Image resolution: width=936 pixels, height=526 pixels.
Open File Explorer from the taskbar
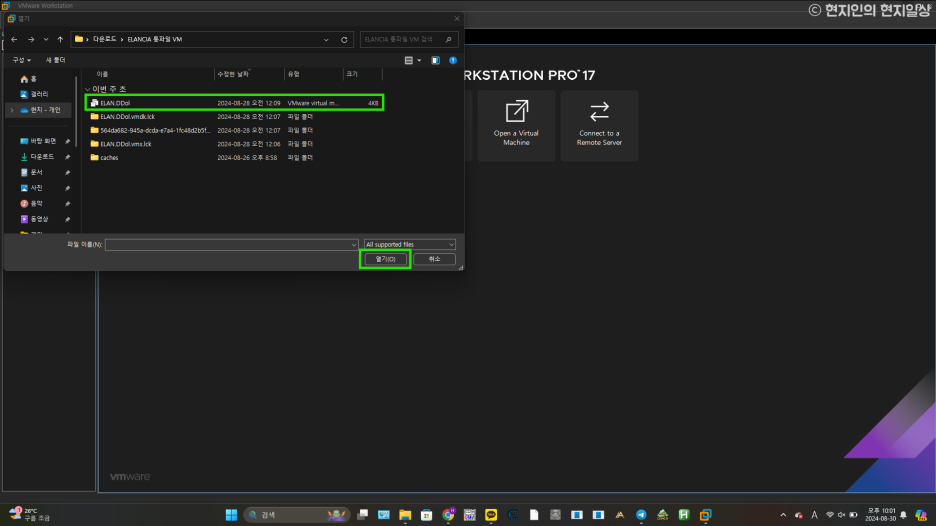[x=405, y=515]
